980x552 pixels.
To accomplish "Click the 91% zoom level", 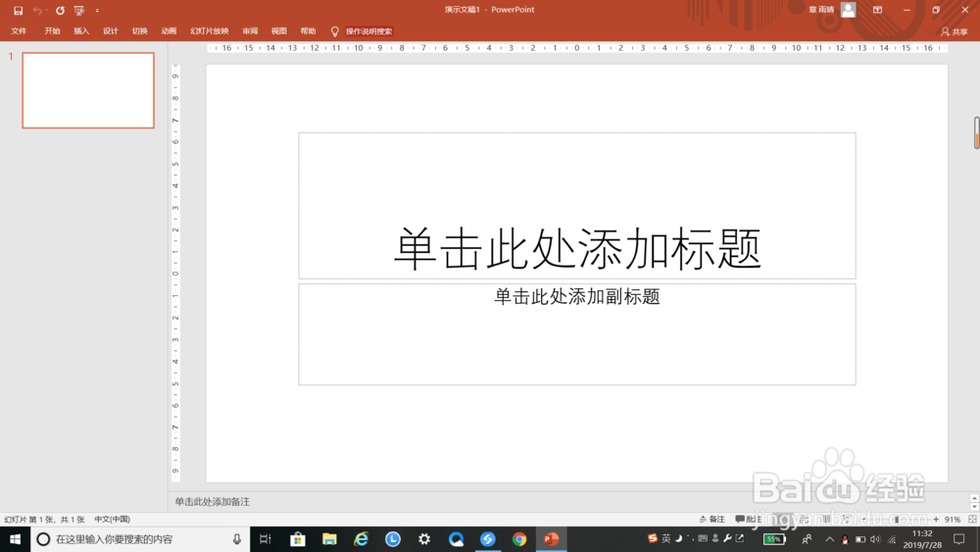I will coord(953,519).
